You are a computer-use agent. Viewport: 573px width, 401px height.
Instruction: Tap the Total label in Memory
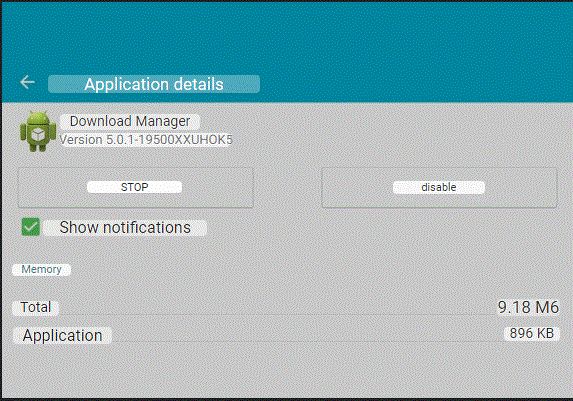(x=35, y=307)
